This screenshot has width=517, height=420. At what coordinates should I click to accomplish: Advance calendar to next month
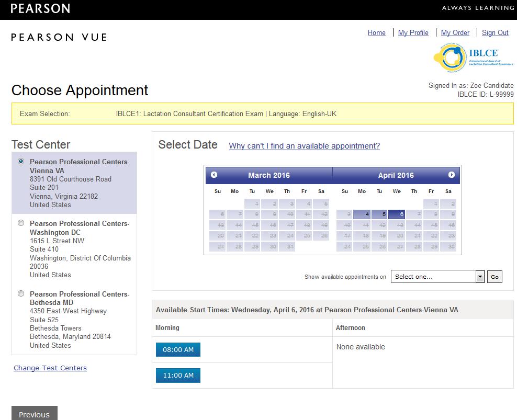(452, 175)
